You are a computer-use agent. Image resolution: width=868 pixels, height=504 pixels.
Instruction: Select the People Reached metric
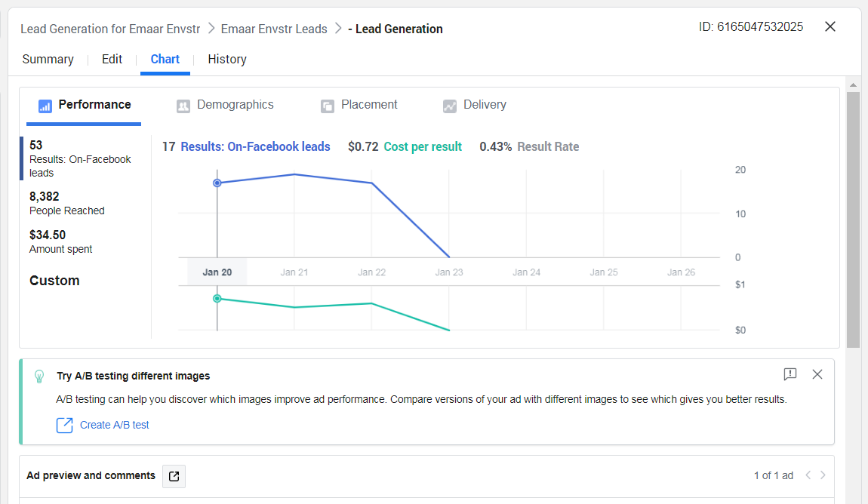pos(67,203)
